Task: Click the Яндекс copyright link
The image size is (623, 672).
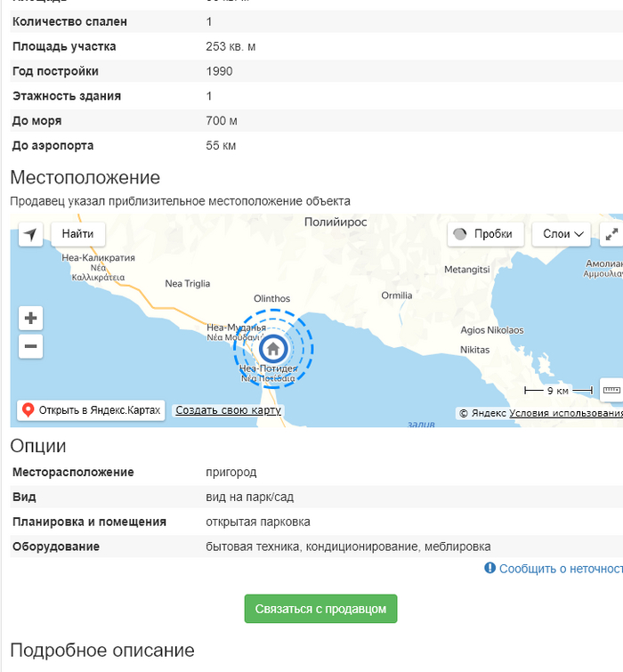Action: click(x=489, y=413)
